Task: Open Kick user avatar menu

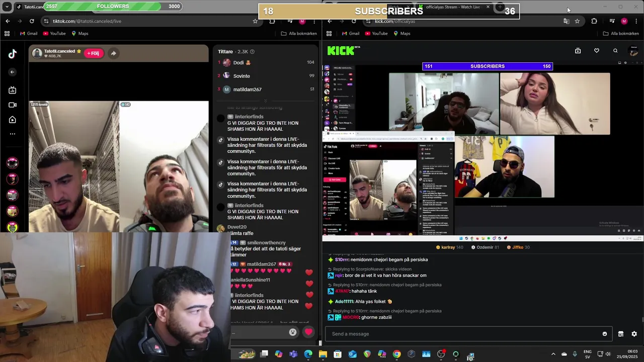Action: click(634, 51)
